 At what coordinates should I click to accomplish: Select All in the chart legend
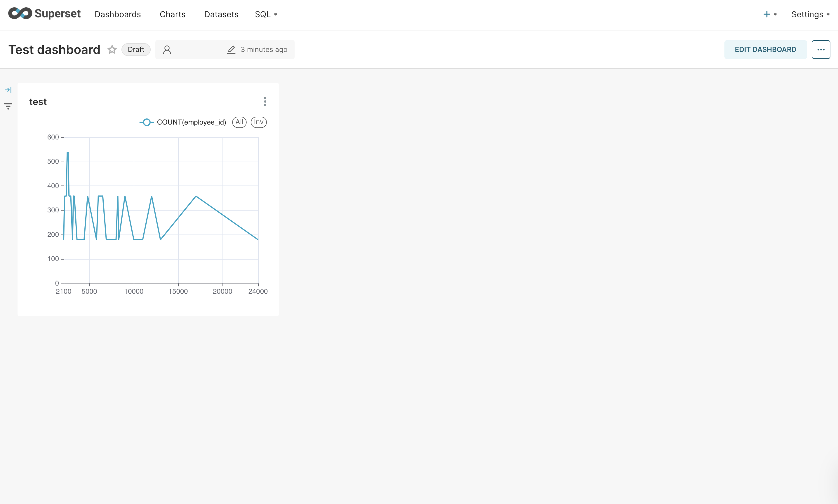tap(239, 122)
